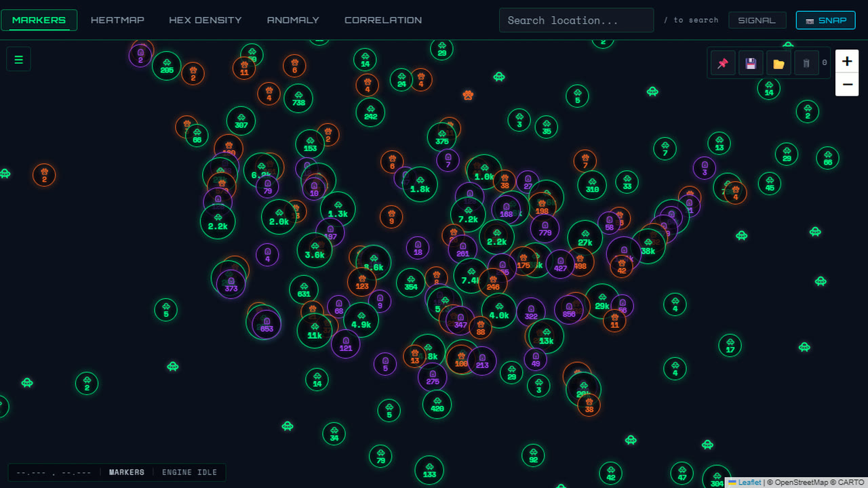Open the green 11k cluster
Viewport: 868px width, 488px height.
tap(315, 331)
